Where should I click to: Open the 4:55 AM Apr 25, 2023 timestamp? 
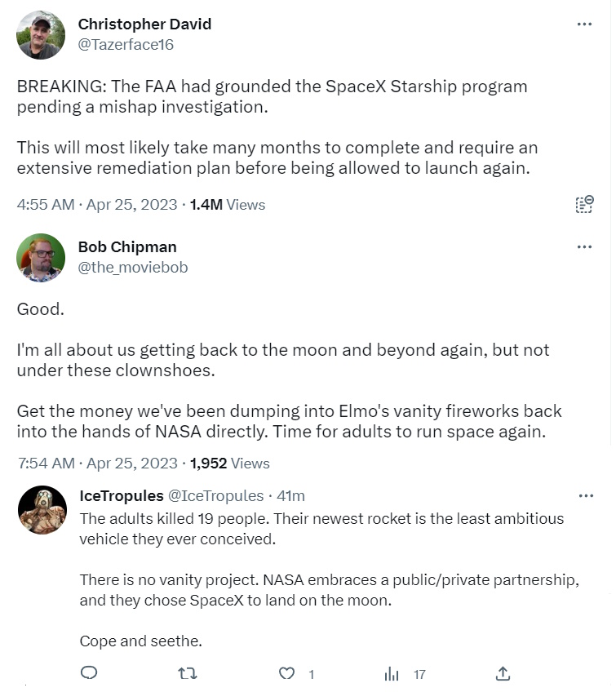tap(97, 204)
